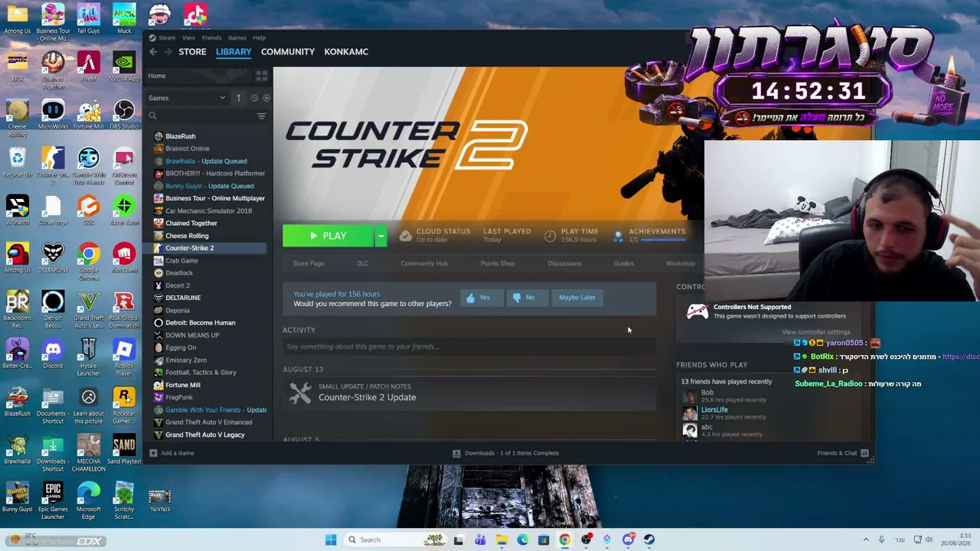Open the View menu
This screenshot has height=551, width=980.
(188, 37)
